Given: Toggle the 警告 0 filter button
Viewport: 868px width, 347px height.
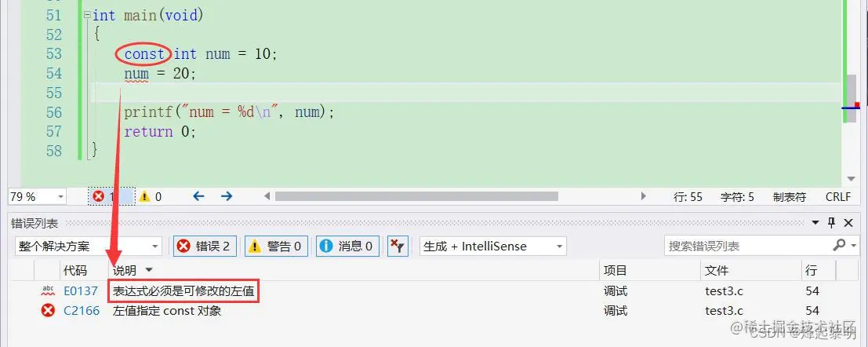Looking at the screenshot, I should click(276, 246).
